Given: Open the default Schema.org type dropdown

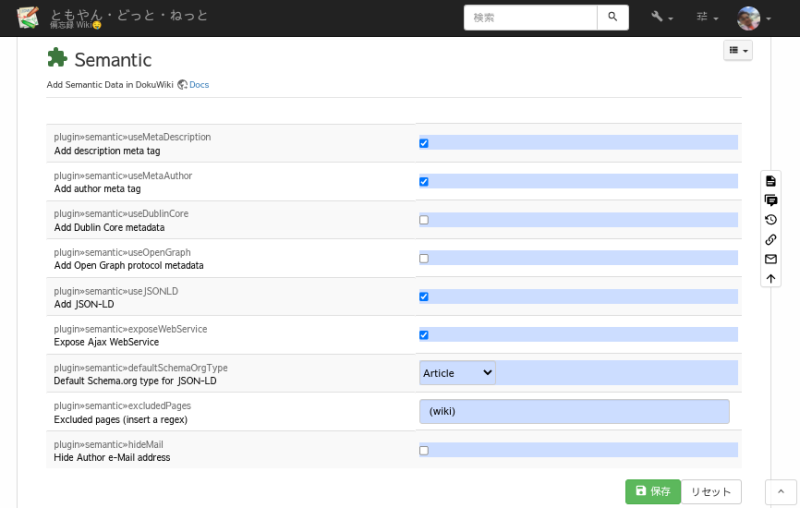Looking at the screenshot, I should (x=457, y=373).
